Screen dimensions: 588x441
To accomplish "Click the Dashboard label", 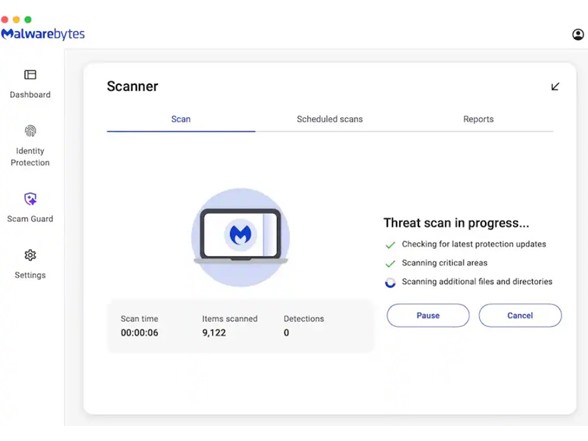I will pos(30,94).
